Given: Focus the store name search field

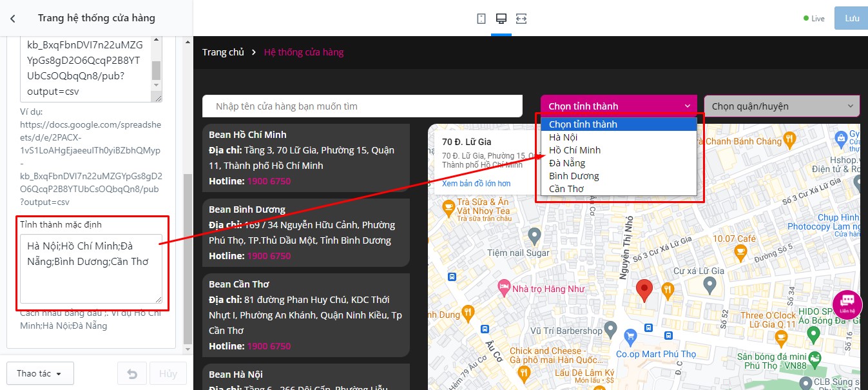Looking at the screenshot, I should coord(362,106).
